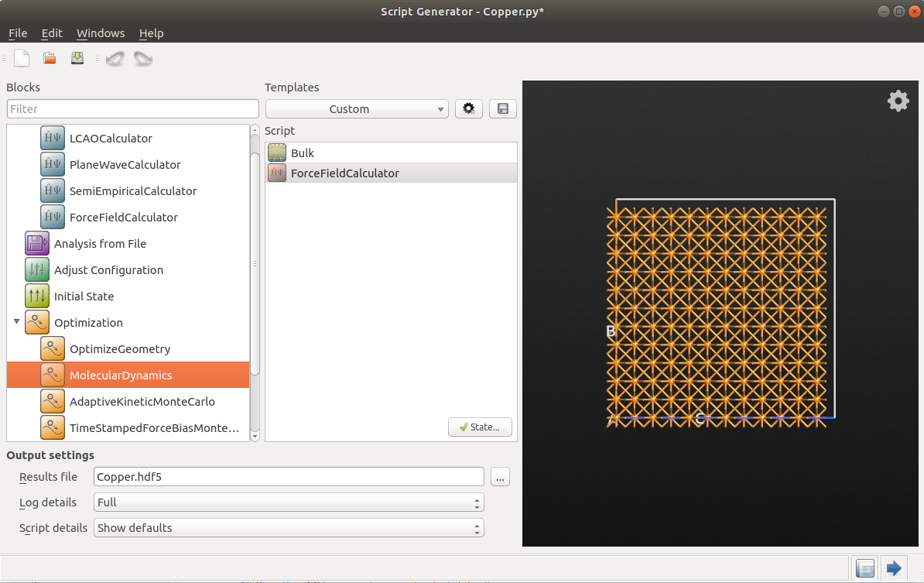The height and width of the screenshot is (583, 924).
Task: Click the OptimizeGeometry block icon
Action: 53,349
